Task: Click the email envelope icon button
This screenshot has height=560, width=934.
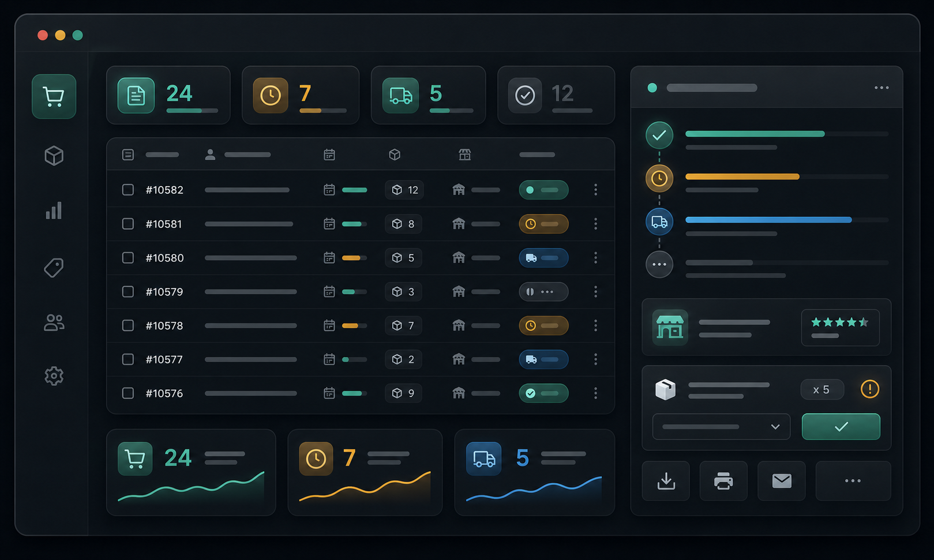Action: pyautogui.click(x=782, y=480)
